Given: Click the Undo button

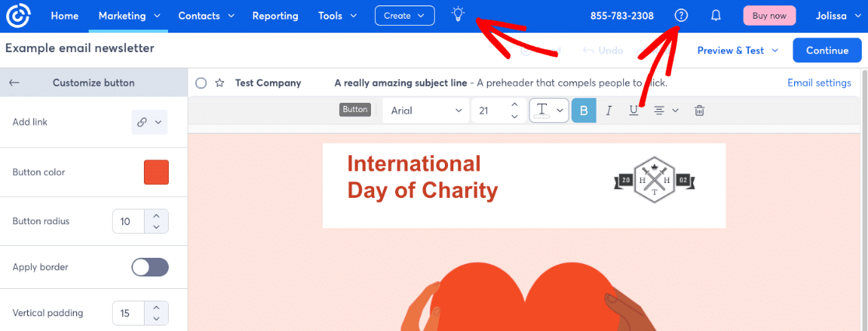Looking at the screenshot, I should point(603,51).
